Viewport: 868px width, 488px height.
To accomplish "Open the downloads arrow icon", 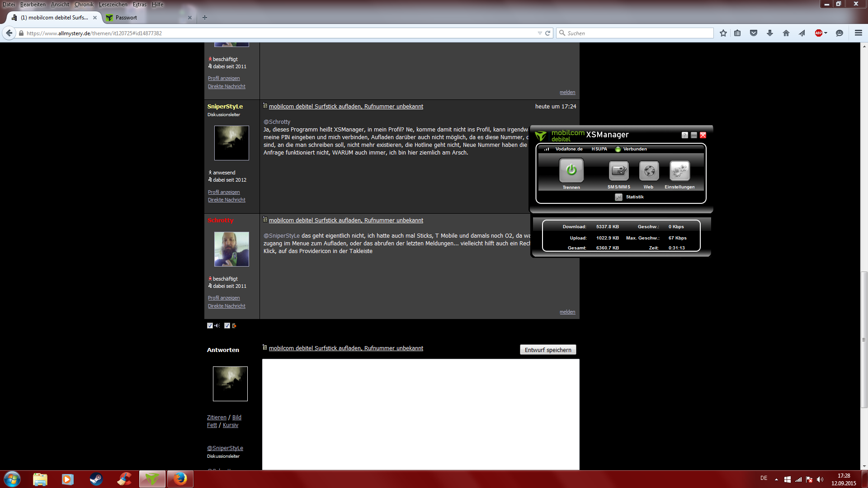I will [x=770, y=33].
